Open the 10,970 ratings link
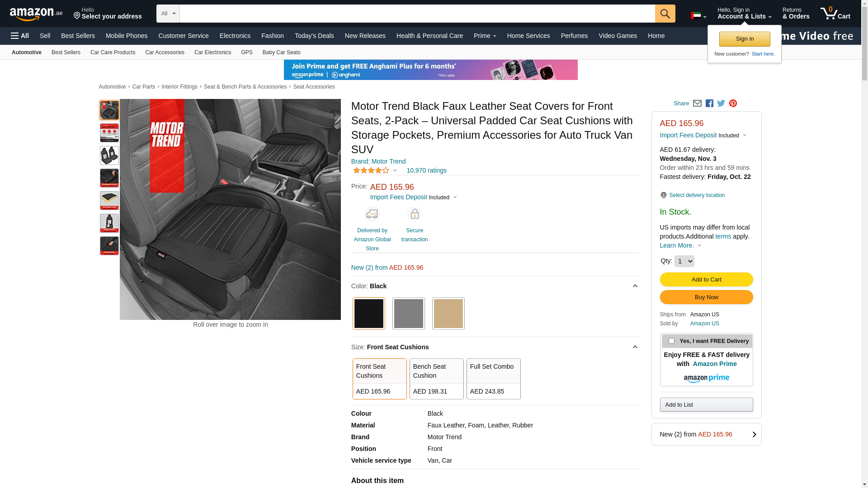 426,170
